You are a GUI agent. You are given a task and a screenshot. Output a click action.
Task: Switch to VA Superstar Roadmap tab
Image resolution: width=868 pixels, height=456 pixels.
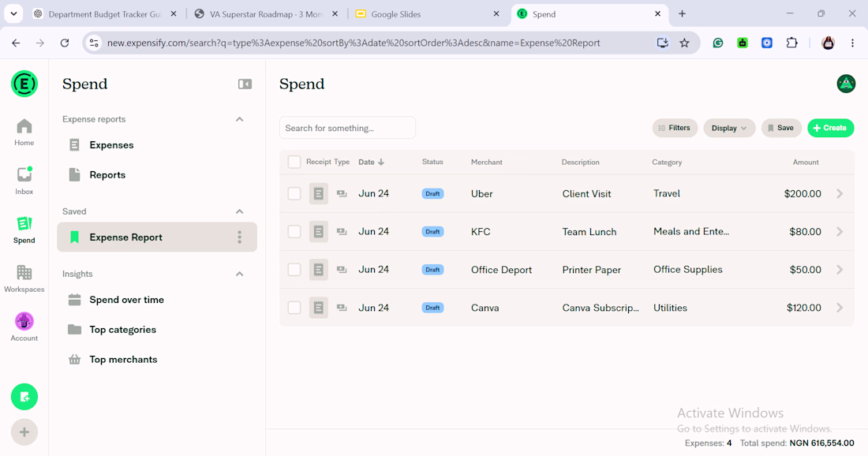267,14
